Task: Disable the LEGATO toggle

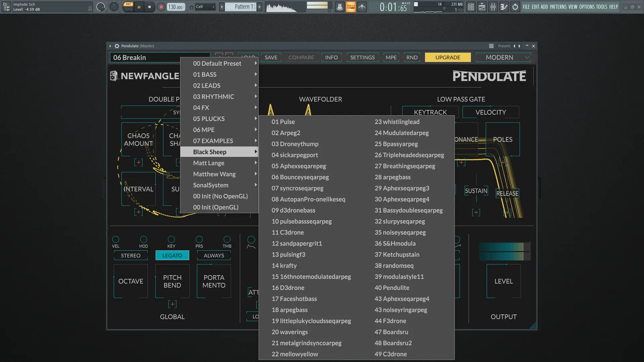Action: tap(172, 255)
